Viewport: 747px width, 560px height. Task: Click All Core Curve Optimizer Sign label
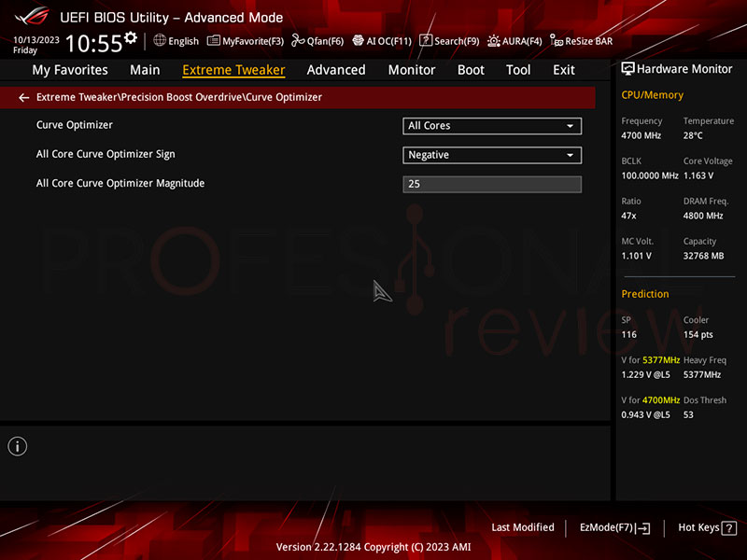(106, 154)
